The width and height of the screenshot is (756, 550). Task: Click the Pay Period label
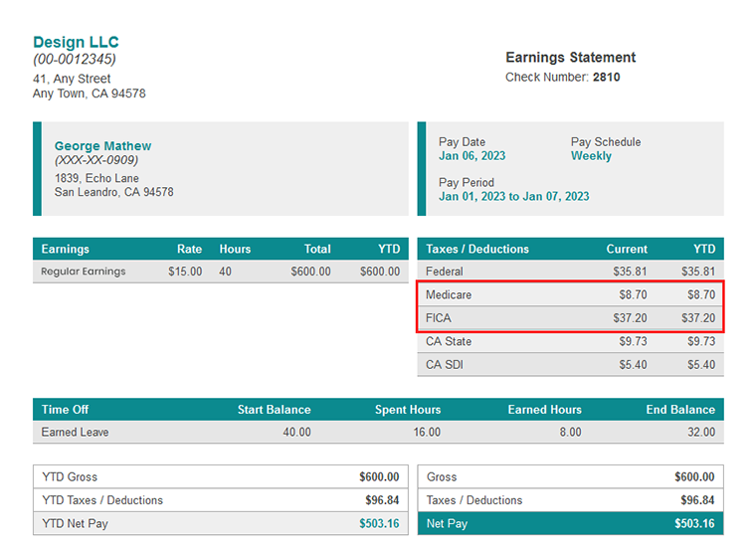(467, 182)
